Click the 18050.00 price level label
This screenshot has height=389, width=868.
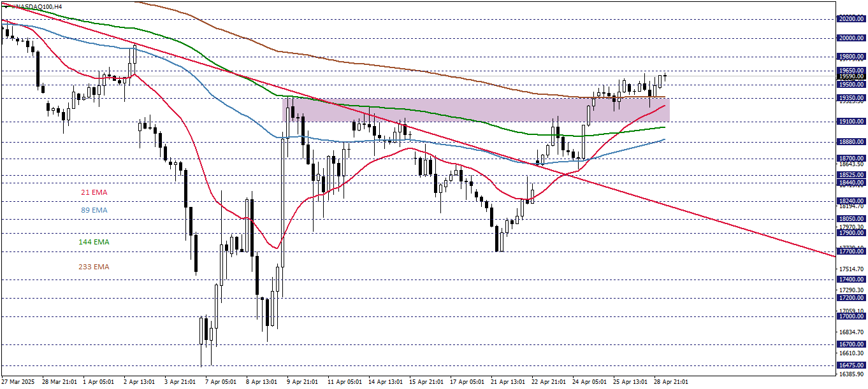[x=852, y=218]
